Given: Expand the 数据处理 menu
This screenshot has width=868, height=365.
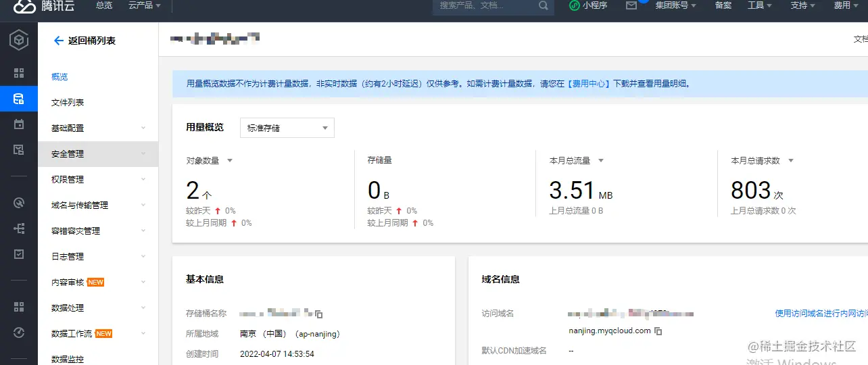Looking at the screenshot, I should (x=98, y=308).
